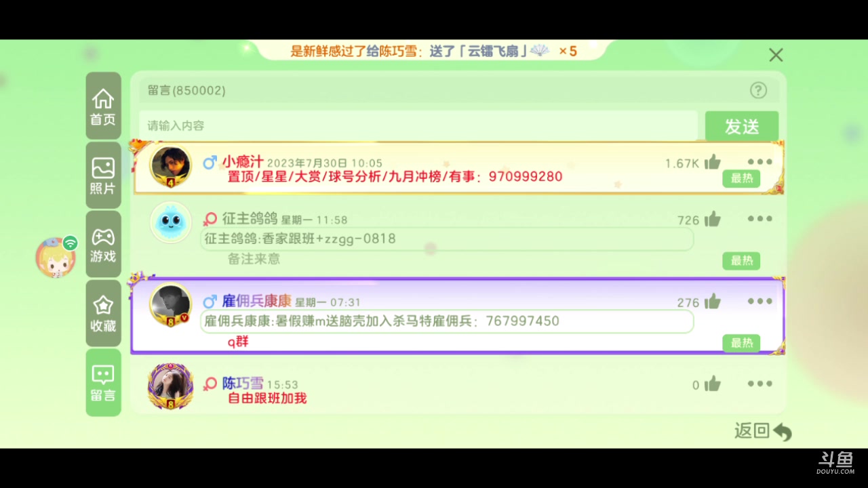Click the 最热 tag on 雇佣兵康康's message
The width and height of the screenshot is (868, 488).
tap(741, 344)
